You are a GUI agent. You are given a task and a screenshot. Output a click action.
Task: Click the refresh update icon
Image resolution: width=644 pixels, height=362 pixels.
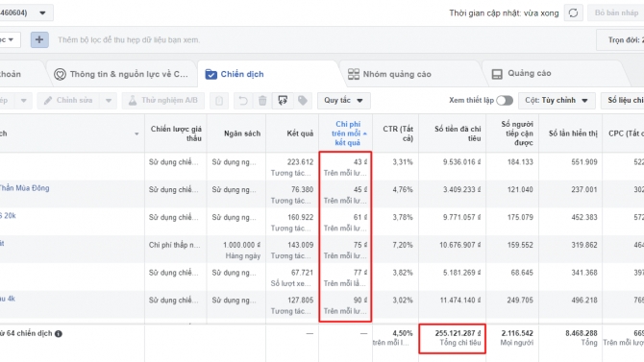573,13
